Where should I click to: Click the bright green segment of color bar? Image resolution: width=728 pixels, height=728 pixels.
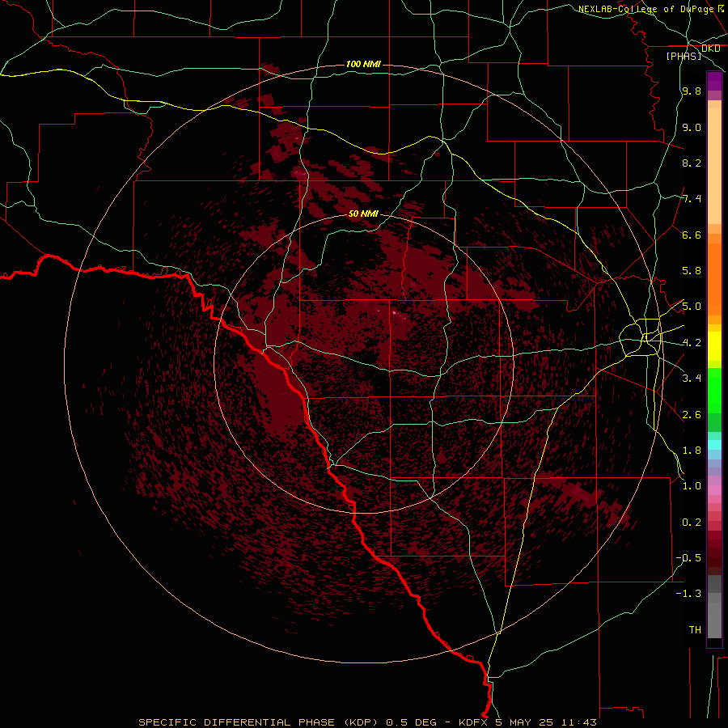point(714,391)
